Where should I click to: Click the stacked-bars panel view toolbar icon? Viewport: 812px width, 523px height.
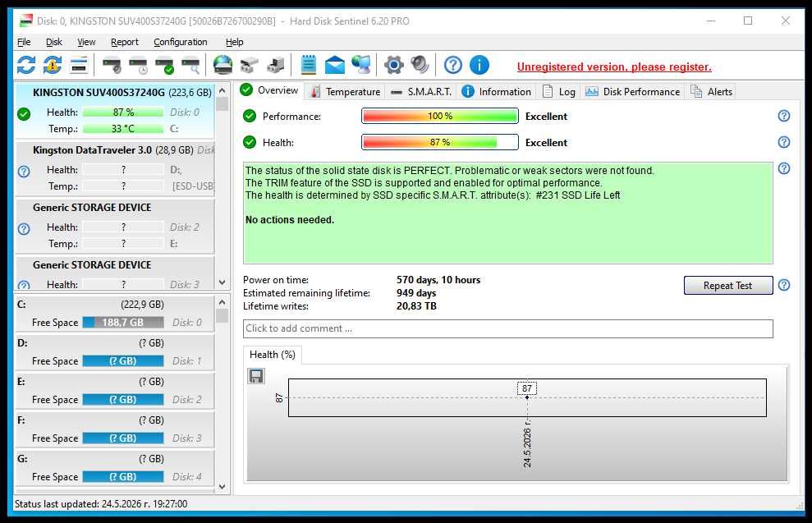point(79,65)
